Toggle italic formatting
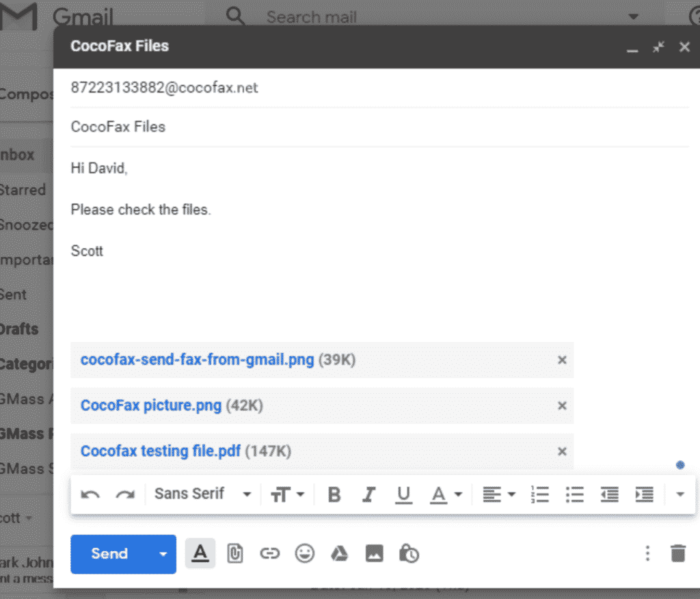 point(368,494)
